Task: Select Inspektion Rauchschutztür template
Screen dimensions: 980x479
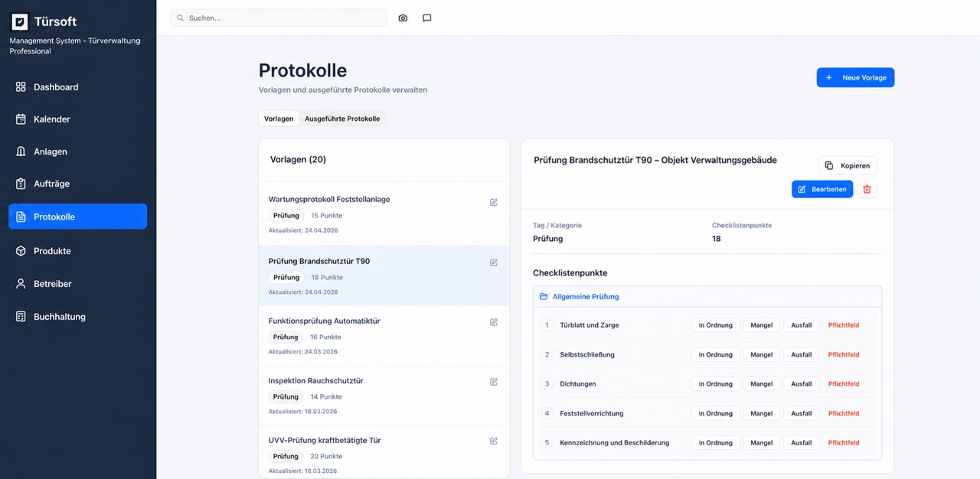Action: click(x=384, y=396)
